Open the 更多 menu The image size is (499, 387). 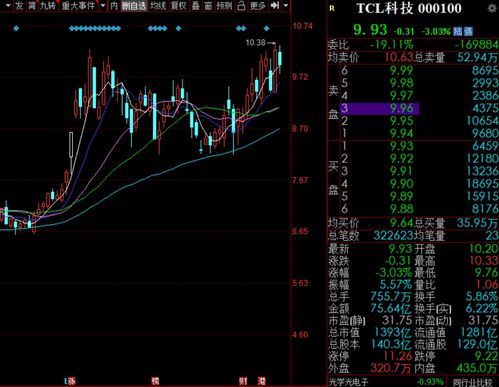click(x=258, y=5)
